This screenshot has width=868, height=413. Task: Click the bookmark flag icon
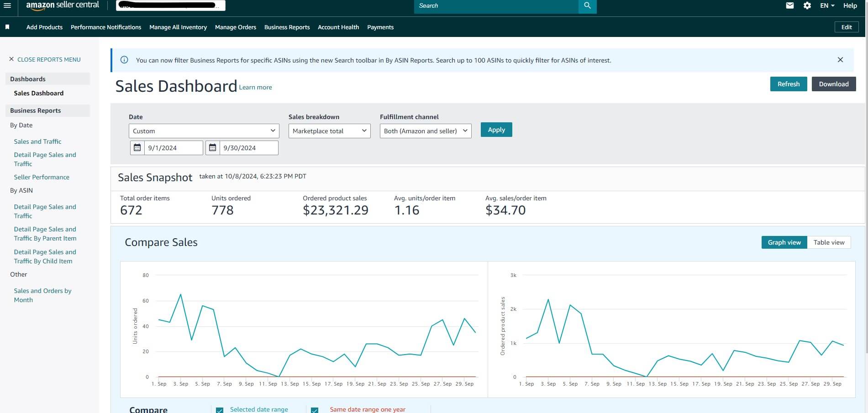[7, 27]
